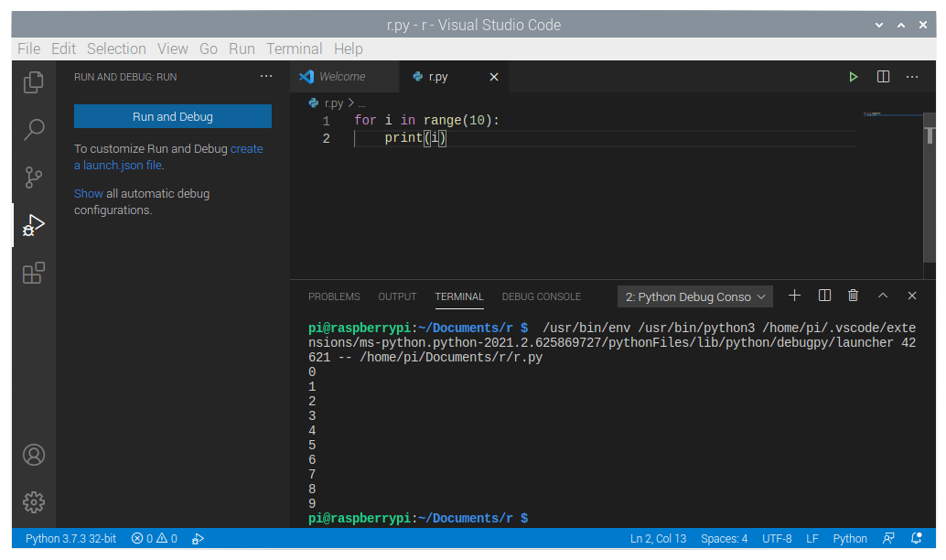Expand the breadcrumb ellipsis after r.py
The height and width of the screenshot is (560, 946).
pyautogui.click(x=361, y=103)
